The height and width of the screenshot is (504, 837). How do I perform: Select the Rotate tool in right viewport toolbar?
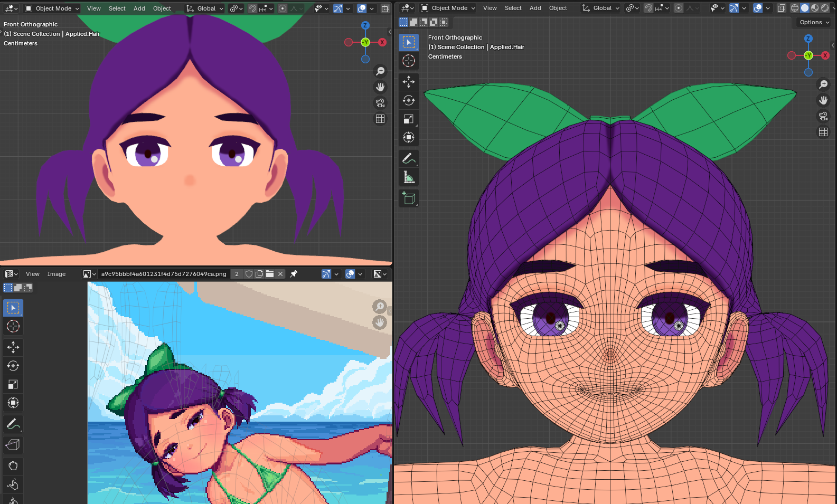tap(408, 100)
